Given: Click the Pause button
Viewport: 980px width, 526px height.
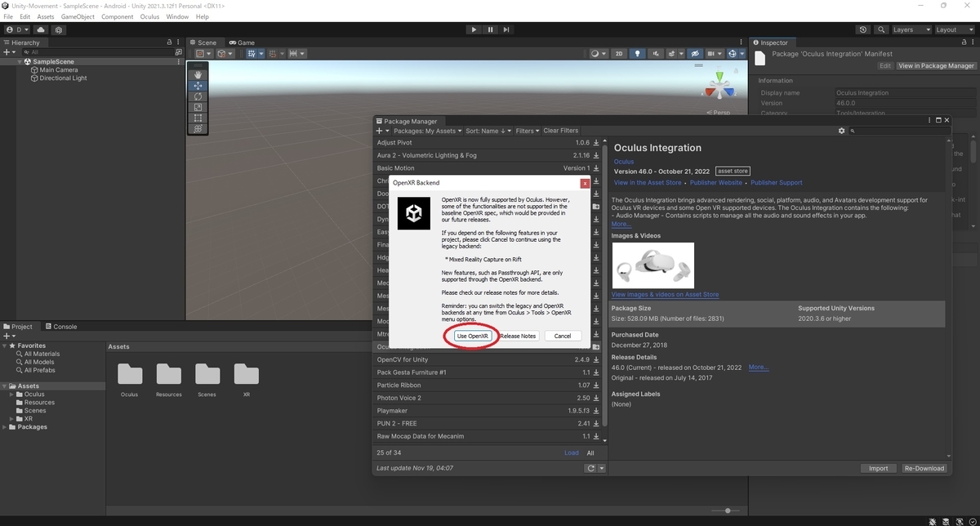Looking at the screenshot, I should [490, 29].
